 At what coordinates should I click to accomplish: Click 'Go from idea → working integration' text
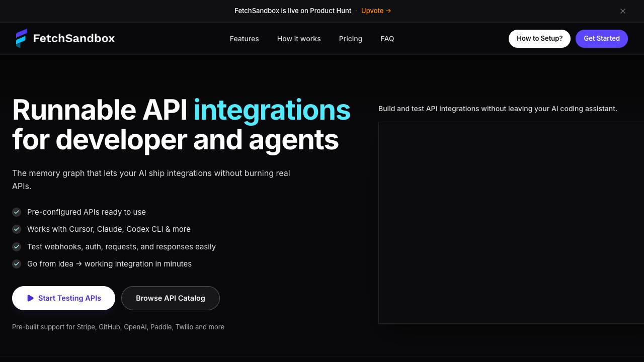[x=109, y=264]
